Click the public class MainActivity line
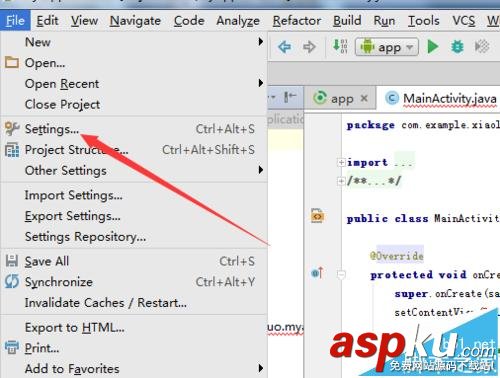Image resolution: width=500 pixels, height=378 pixels. 423,219
